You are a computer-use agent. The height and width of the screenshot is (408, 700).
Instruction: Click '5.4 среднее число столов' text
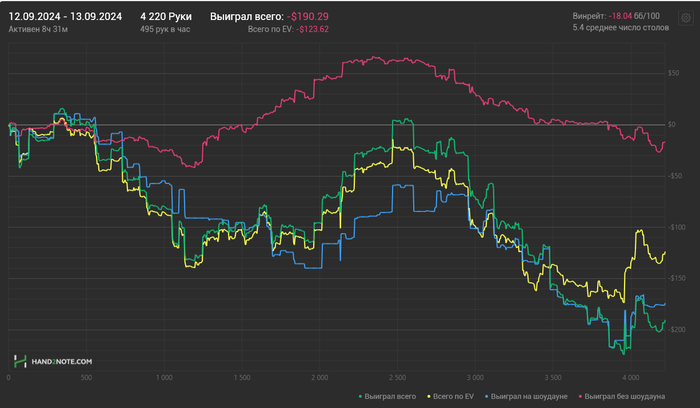(621, 28)
